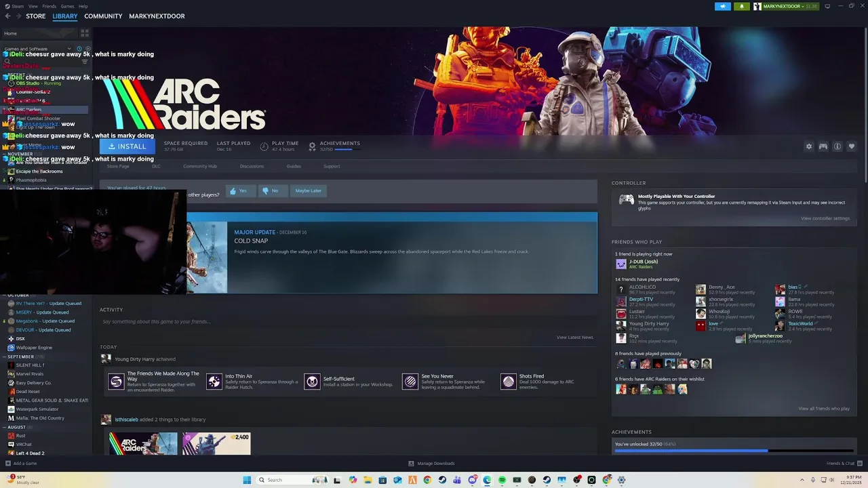Select Wallpaper Engine in the library list
Image resolution: width=868 pixels, height=488 pixels.
coord(34,348)
